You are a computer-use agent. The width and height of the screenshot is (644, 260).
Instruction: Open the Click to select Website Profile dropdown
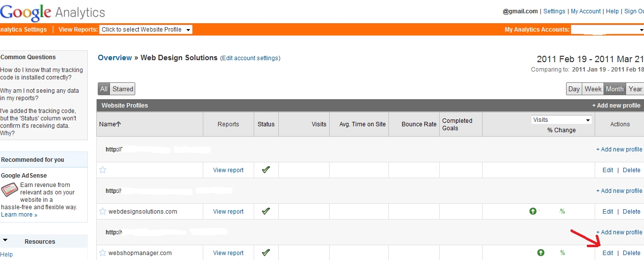point(146,30)
